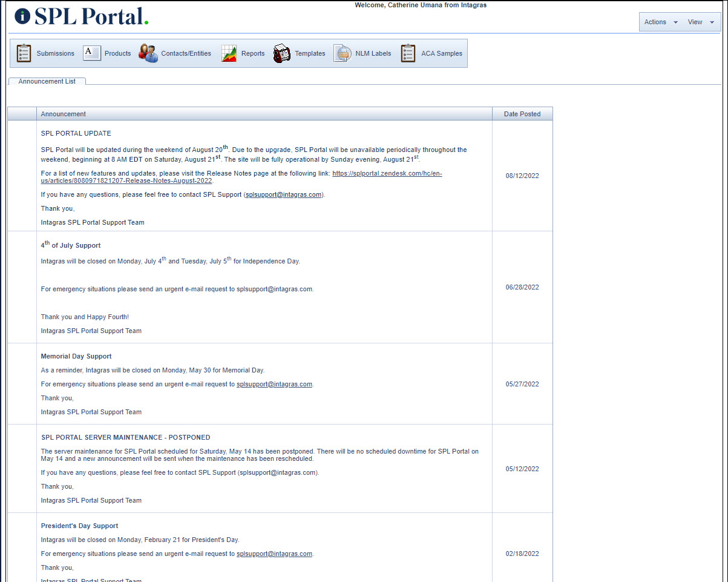Click splsupport email link in President's Day announcement

point(274,554)
